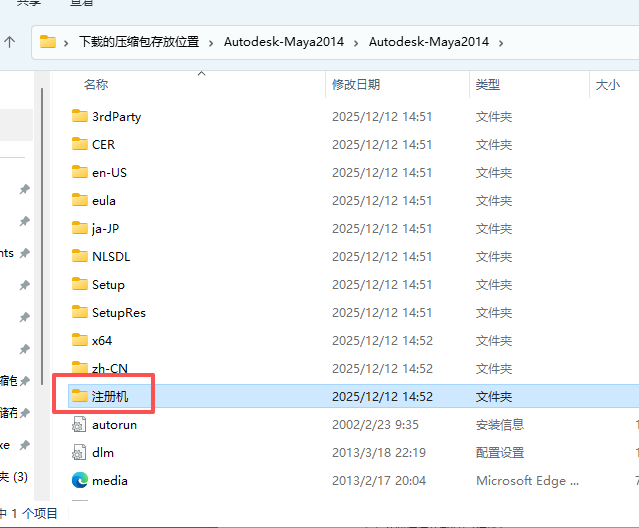
Task: Click the 注册机 folder name
Action: click(x=110, y=396)
